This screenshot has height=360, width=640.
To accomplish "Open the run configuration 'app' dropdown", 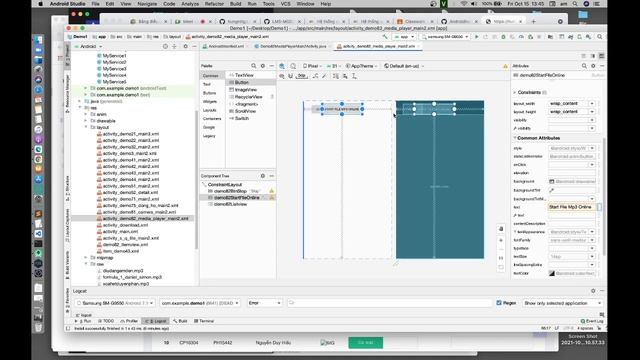I will (x=404, y=37).
